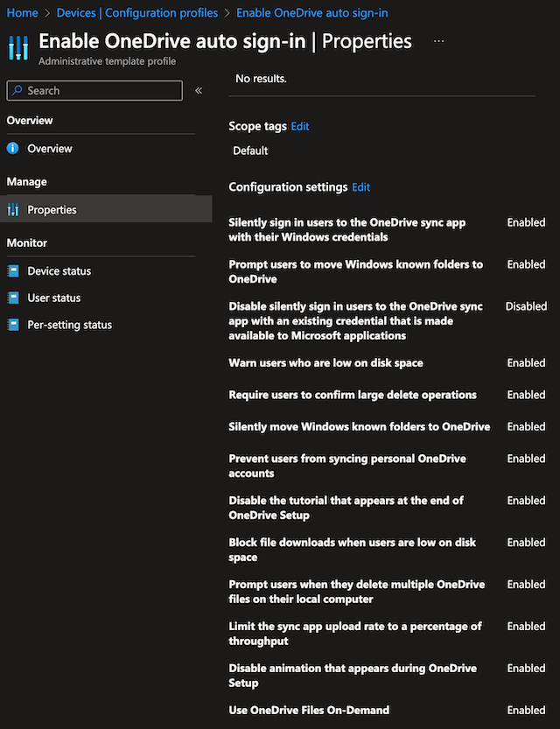The width and height of the screenshot is (560, 729).
Task: Click Enabled next to Use OneDrive Files On-Demand
Action: pyautogui.click(x=526, y=710)
